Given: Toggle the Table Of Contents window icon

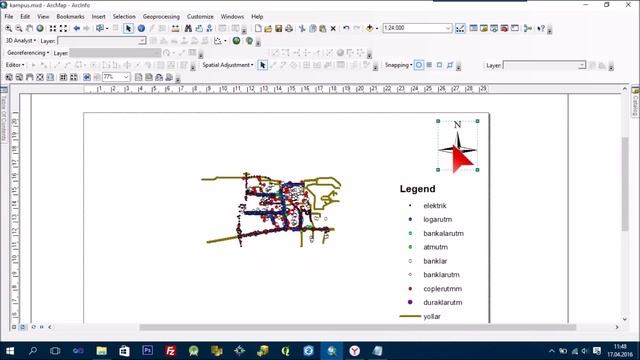Looking at the screenshot, I should [x=473, y=29].
